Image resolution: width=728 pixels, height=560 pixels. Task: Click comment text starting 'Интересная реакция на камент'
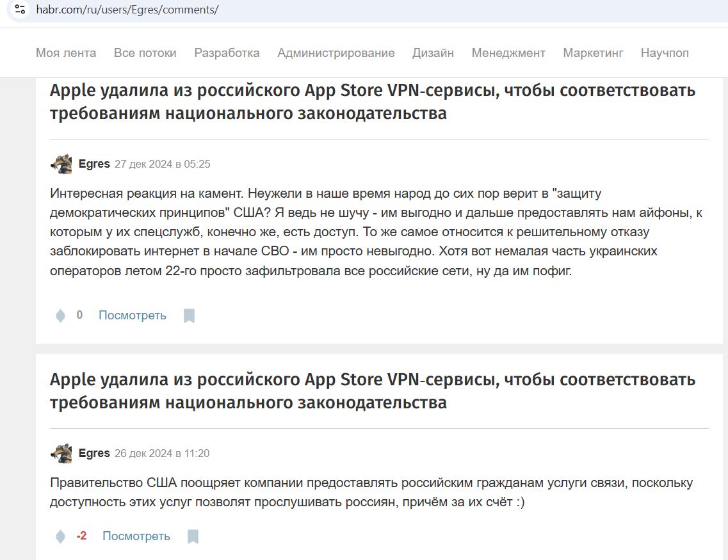[x=376, y=232]
